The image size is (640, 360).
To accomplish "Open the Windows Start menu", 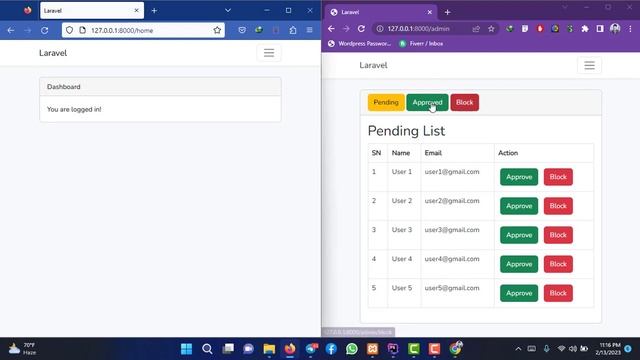I will tap(187, 349).
